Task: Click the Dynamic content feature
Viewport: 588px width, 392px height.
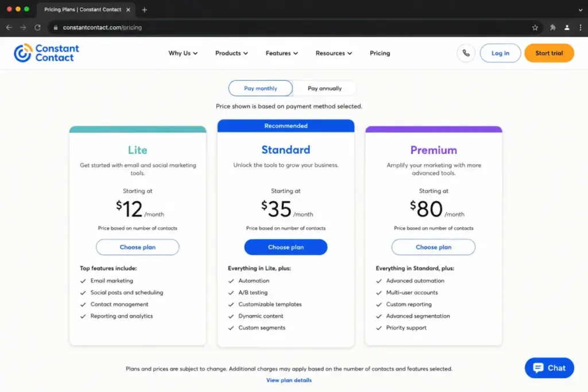Action: pyautogui.click(x=261, y=316)
